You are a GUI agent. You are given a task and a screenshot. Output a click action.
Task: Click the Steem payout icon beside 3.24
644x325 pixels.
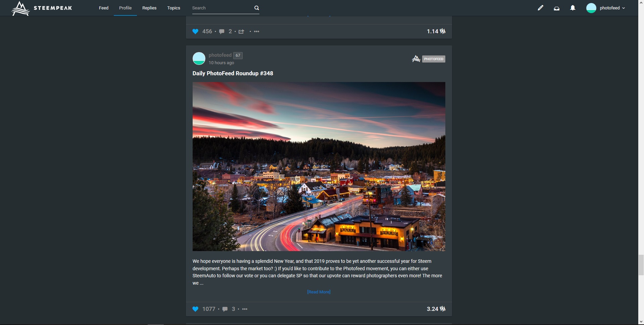[443, 309]
